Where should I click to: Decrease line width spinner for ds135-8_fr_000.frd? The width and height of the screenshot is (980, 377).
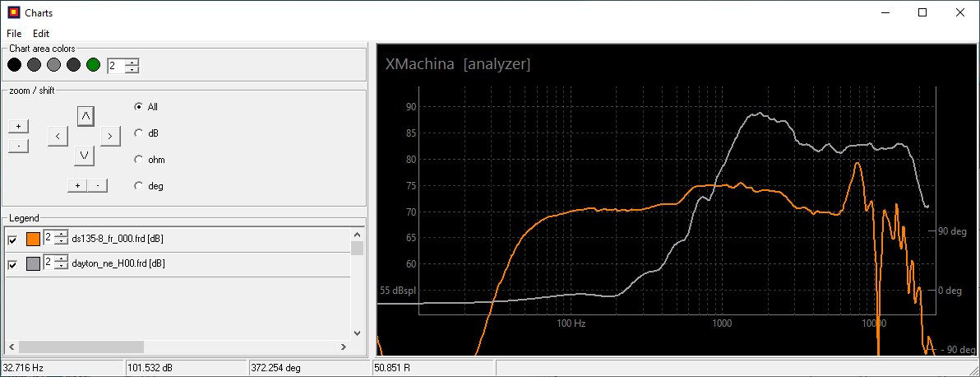click(x=61, y=242)
